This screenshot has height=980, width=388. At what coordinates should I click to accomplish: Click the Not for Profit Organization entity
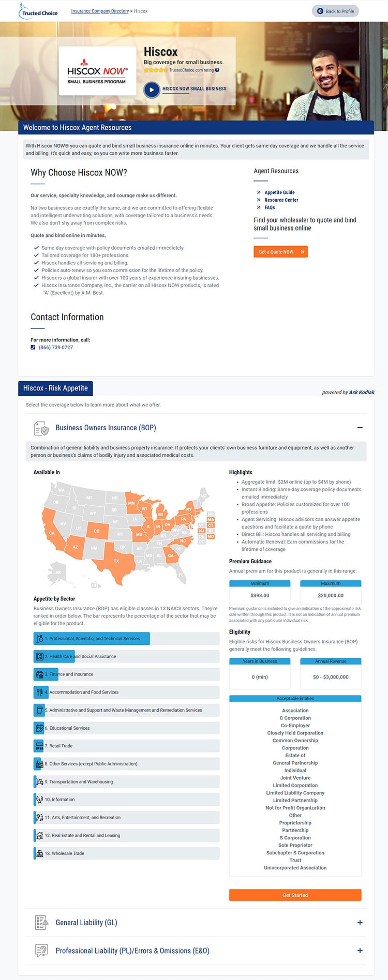coord(295,808)
